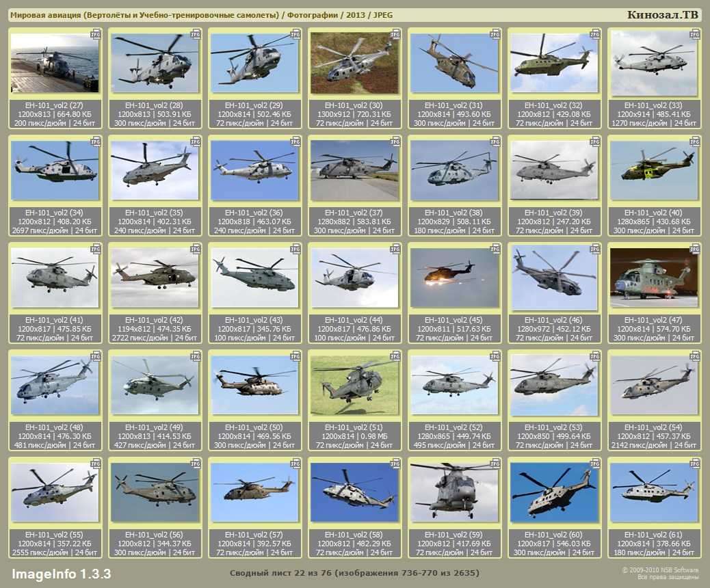Click the EH-101_vol2 (43) caption text
The image size is (710, 588).
(x=254, y=320)
